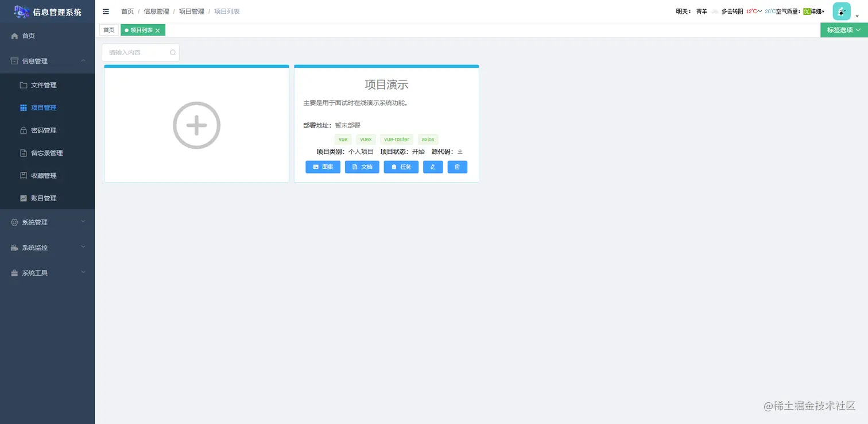Click 项目管理 in the breadcrumb
Viewport: 868px width, 424px height.
coord(191,11)
